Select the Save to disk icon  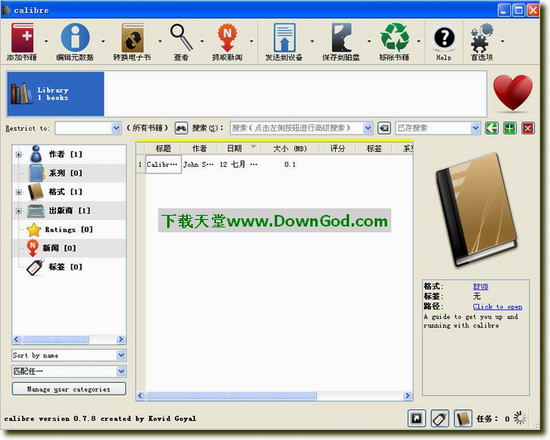pos(341,38)
